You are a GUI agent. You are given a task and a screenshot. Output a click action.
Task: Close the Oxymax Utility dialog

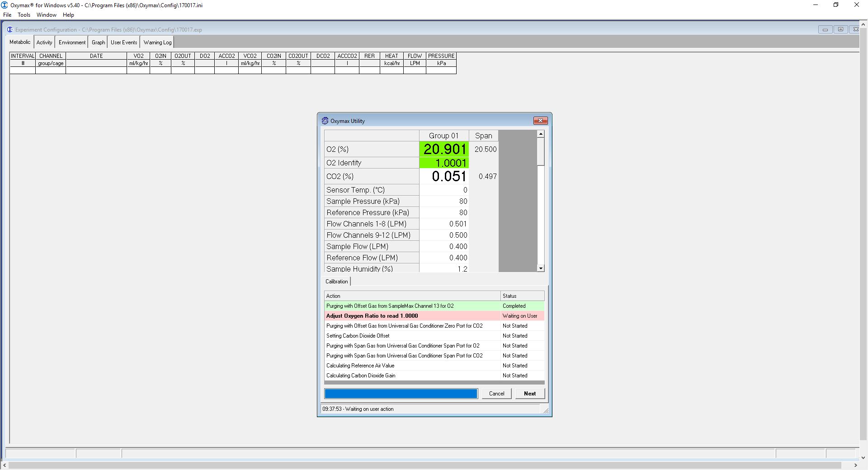coord(540,121)
